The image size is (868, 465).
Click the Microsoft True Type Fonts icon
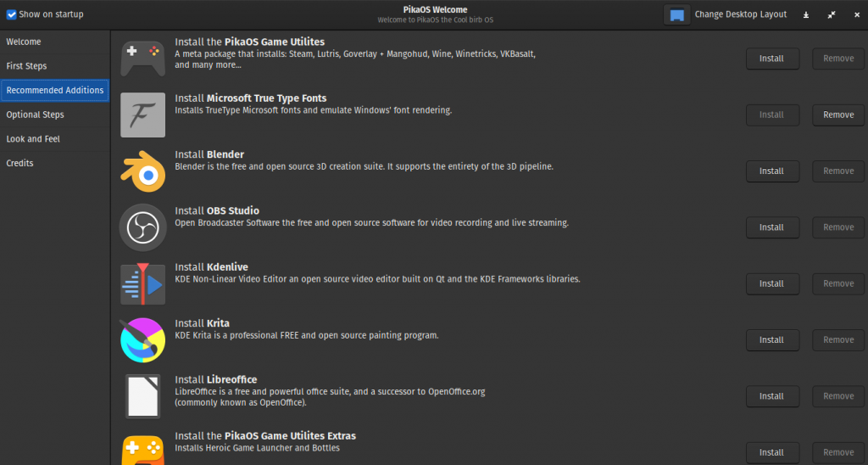pos(142,115)
